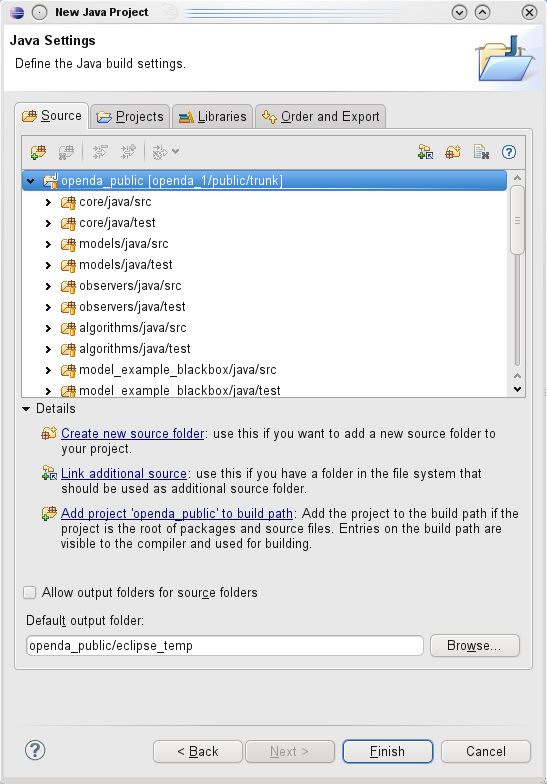The height and width of the screenshot is (784, 547).
Task: Toggle Allow output folders for source folders
Action: [x=30, y=592]
